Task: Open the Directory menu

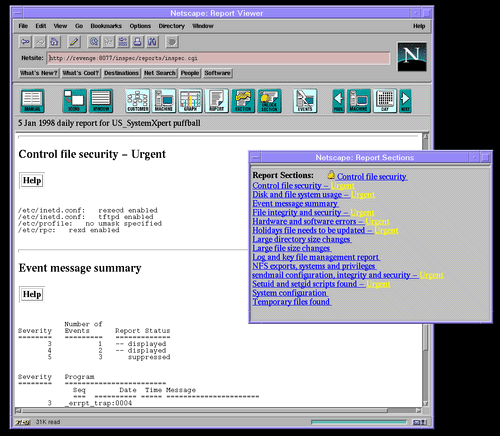Action: pyautogui.click(x=172, y=26)
